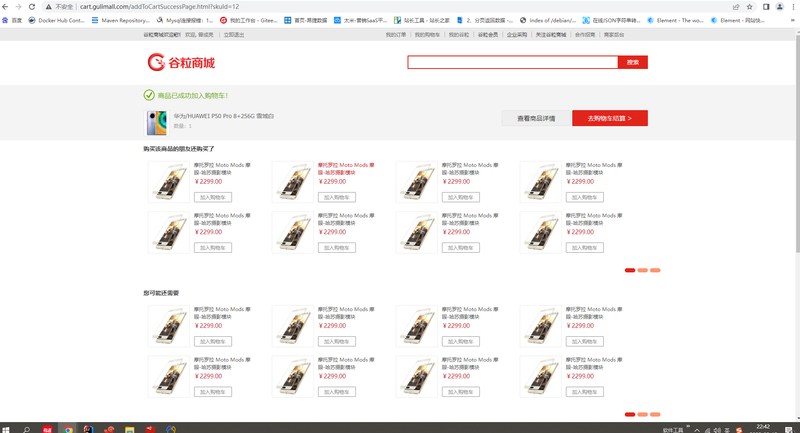Open the Docker Hub bookmark
Viewport: 800px width, 433px height.
pyautogui.click(x=57, y=20)
